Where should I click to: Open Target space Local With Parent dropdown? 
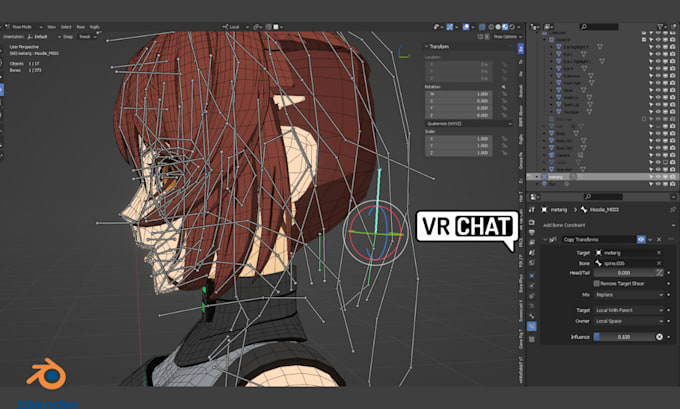[x=628, y=310]
